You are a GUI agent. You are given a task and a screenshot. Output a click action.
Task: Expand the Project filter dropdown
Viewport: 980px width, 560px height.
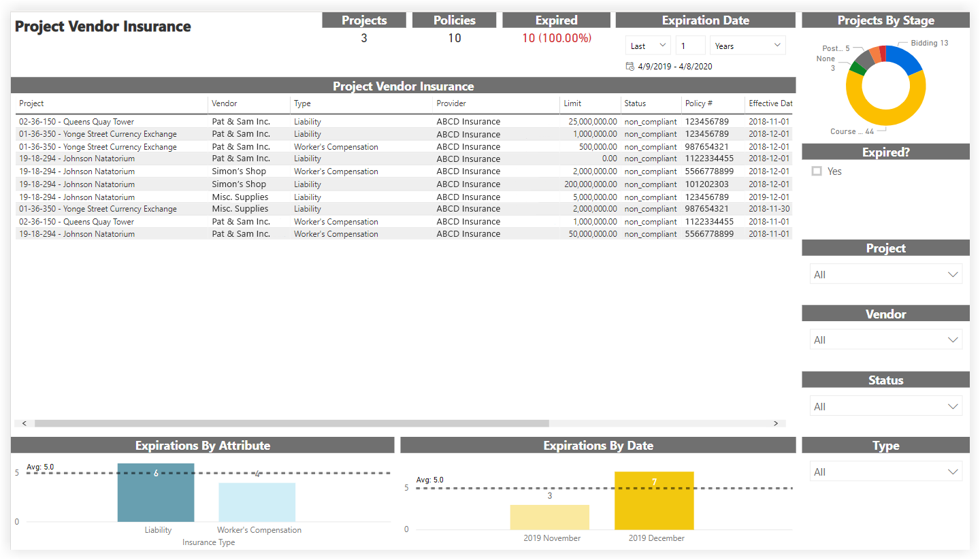click(x=886, y=274)
